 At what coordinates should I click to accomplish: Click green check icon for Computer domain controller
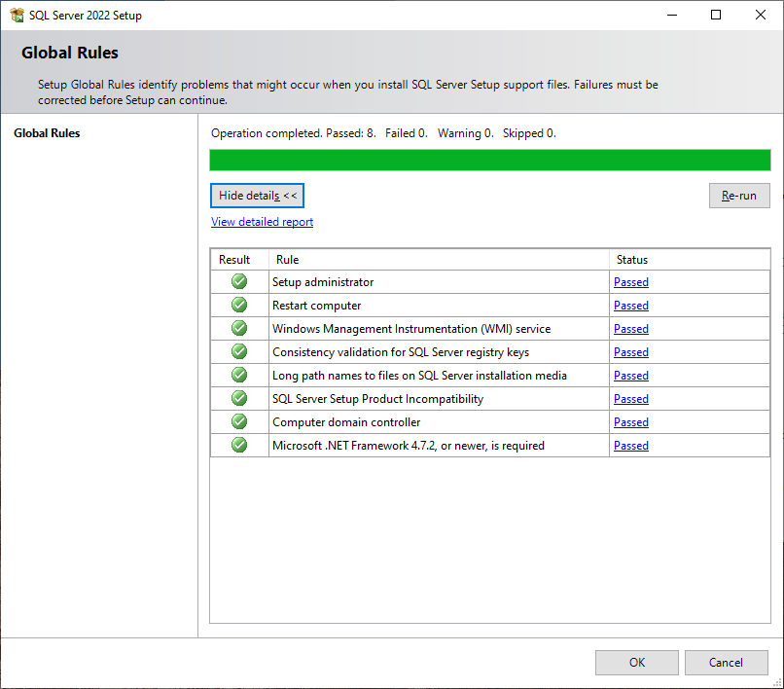coord(239,422)
